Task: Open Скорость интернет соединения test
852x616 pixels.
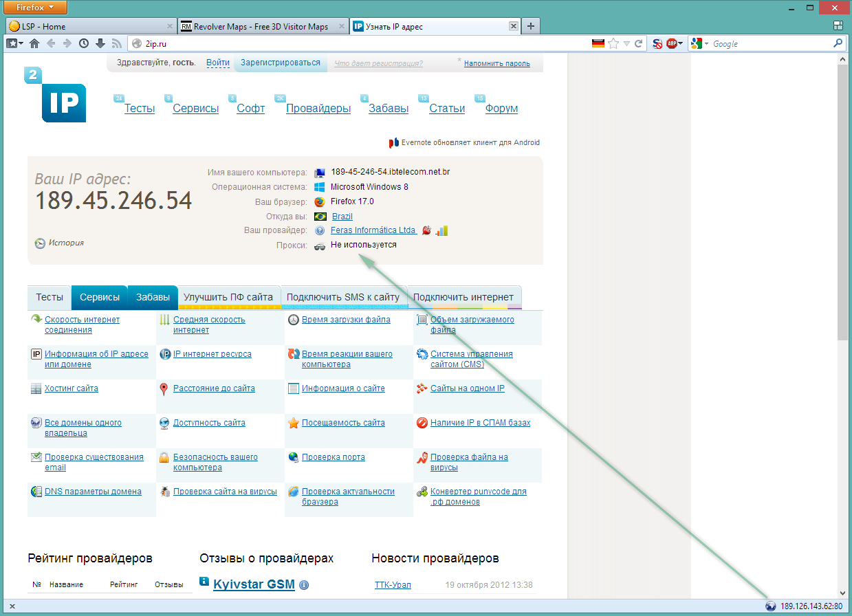Action: pos(82,324)
